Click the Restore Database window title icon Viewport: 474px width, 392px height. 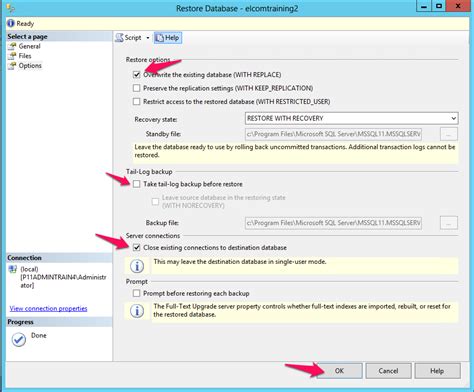(10, 8)
